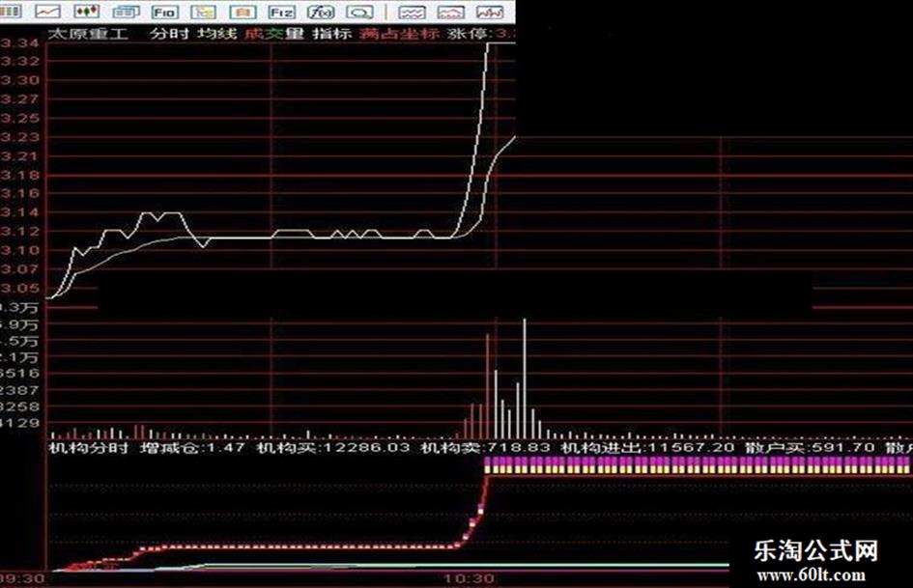The width and height of the screenshot is (913, 588).
Task: Click the 3.34 price axis label
Action: 19,43
